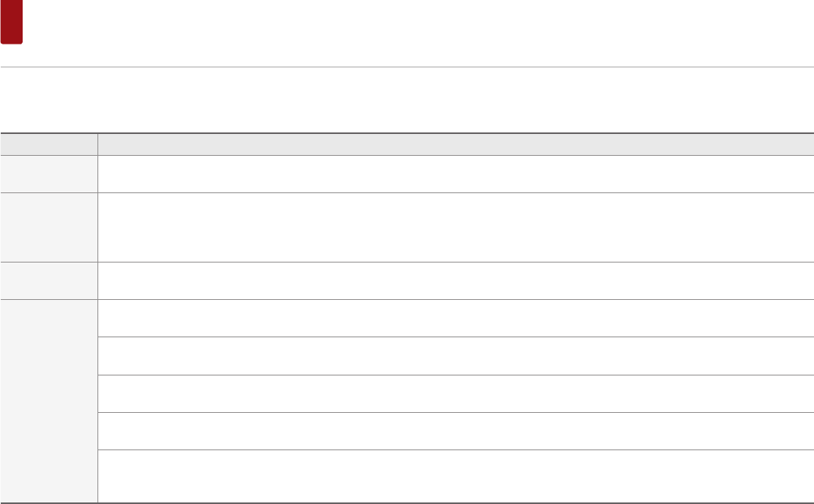Select the first body row's wide content cell
This screenshot has width=814, height=504.
tap(455, 174)
